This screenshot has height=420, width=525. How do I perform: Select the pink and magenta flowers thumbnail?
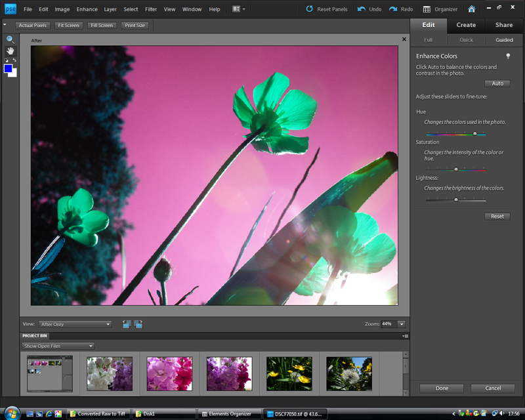point(169,374)
